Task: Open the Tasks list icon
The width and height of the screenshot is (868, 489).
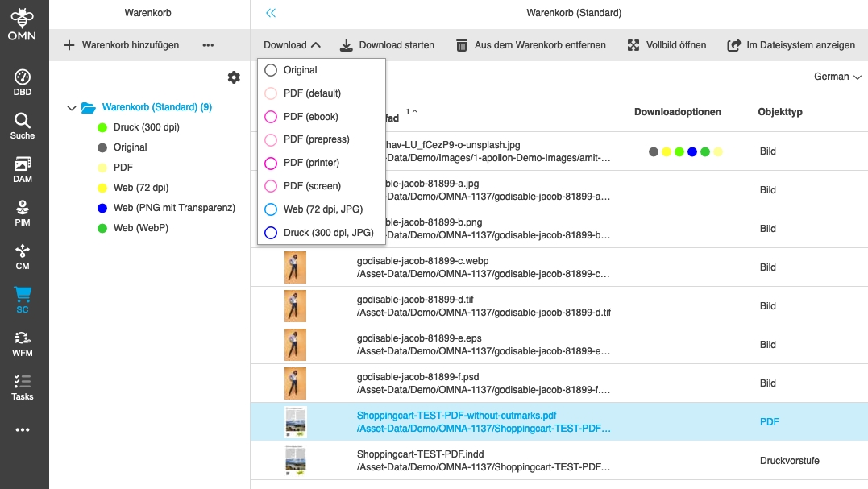Action: coord(23,386)
